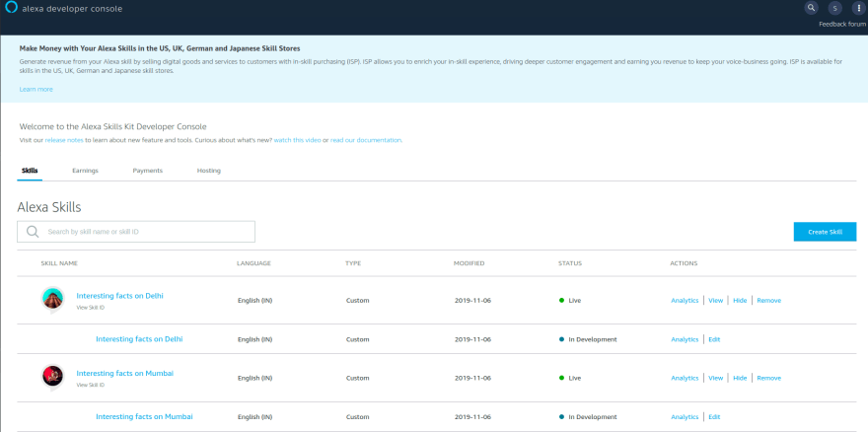This screenshot has width=868, height=432.
Task: Click the Create Skill button
Action: (825, 232)
